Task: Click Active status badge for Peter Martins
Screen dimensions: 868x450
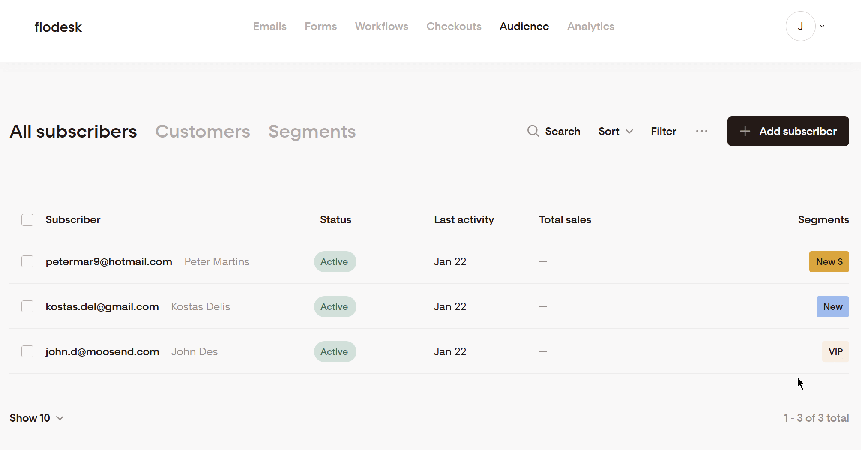Action: click(x=335, y=262)
